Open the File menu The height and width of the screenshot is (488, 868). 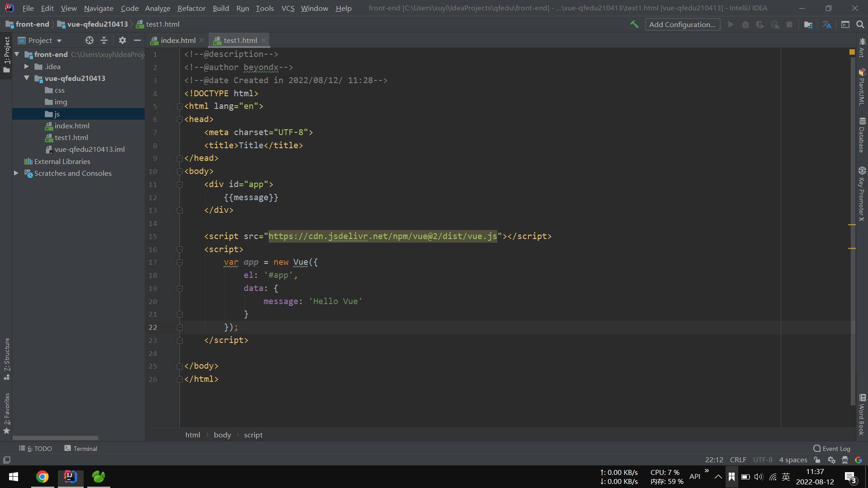[28, 8]
